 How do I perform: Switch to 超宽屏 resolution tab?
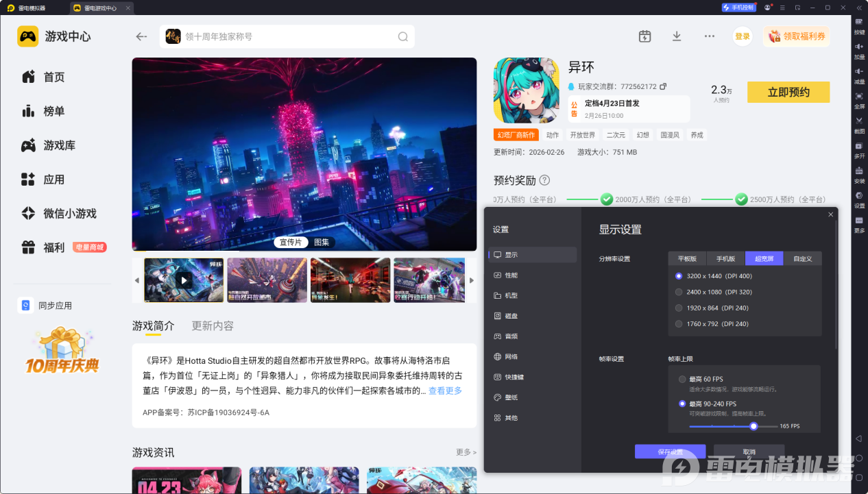(764, 258)
